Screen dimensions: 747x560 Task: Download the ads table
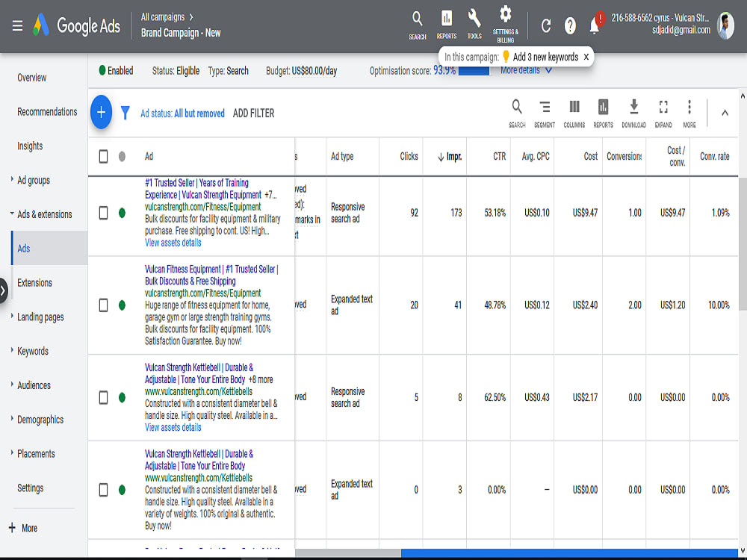(633, 113)
